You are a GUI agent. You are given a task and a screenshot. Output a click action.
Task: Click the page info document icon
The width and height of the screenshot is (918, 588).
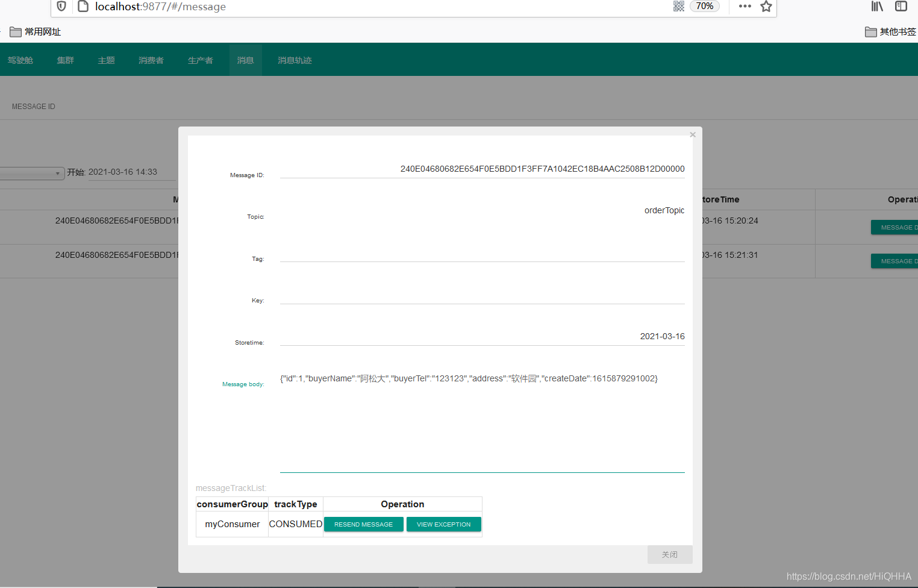[83, 6]
